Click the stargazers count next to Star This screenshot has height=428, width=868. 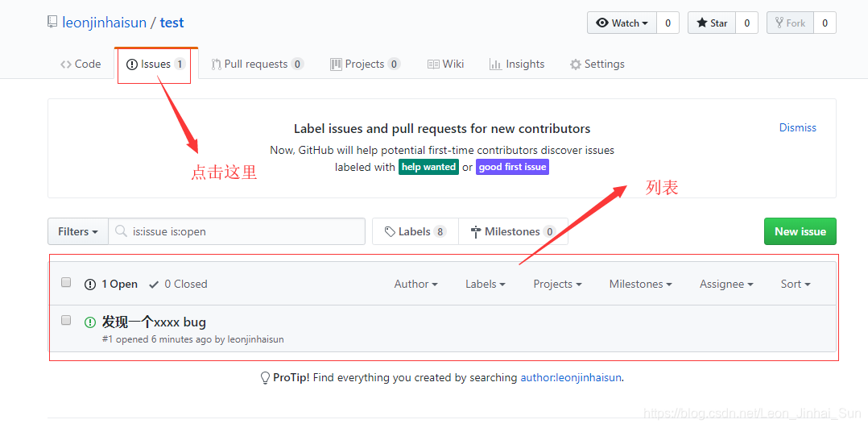[746, 23]
